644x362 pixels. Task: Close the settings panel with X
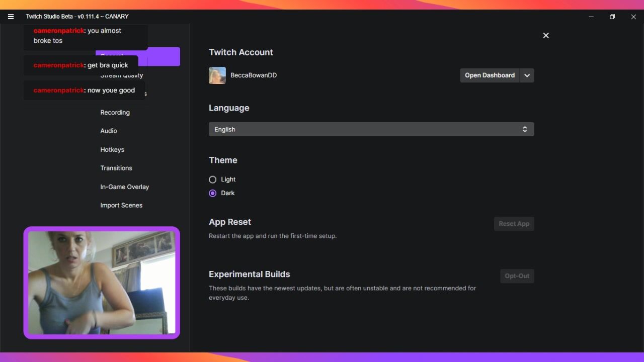(x=546, y=36)
